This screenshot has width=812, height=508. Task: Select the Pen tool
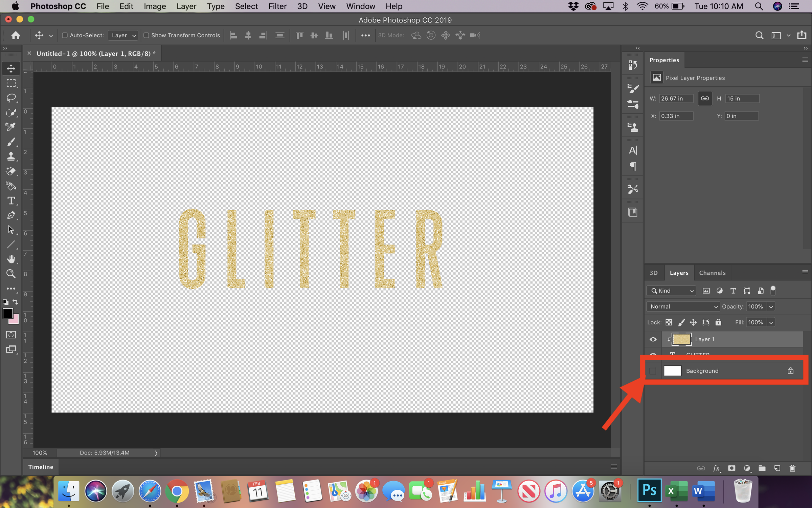(10, 215)
